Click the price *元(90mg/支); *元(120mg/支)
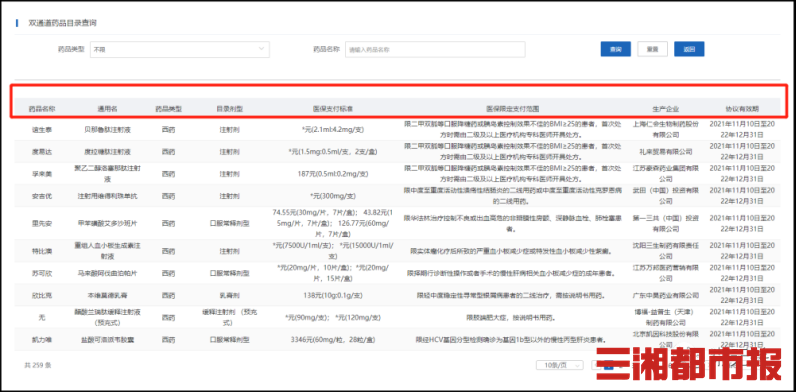 tap(333, 318)
